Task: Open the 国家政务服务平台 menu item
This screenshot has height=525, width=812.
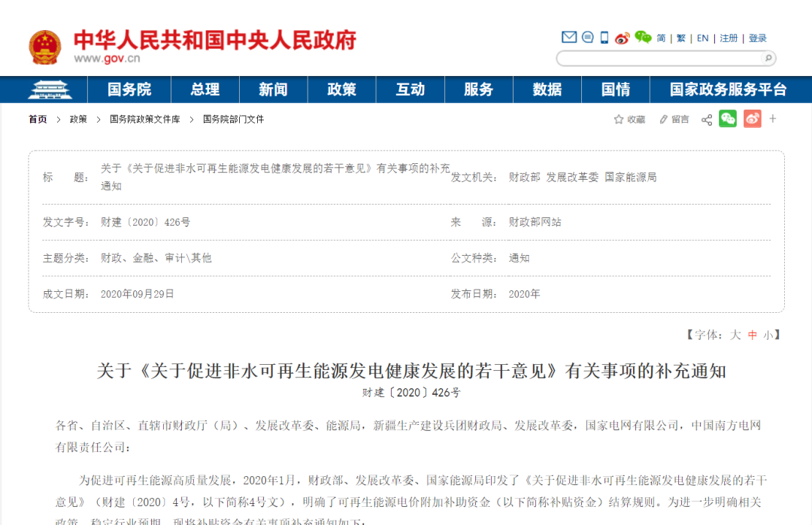Action: pos(728,90)
